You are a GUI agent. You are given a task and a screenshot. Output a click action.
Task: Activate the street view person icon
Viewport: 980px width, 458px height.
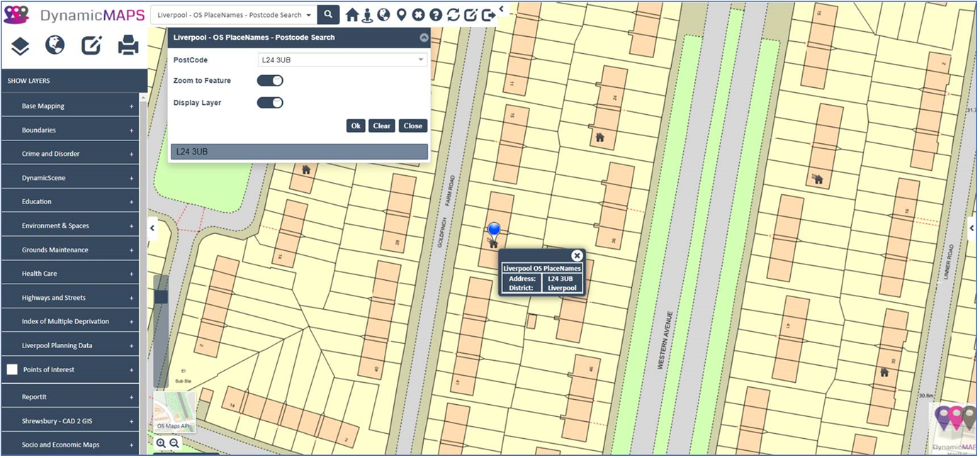coord(367,15)
